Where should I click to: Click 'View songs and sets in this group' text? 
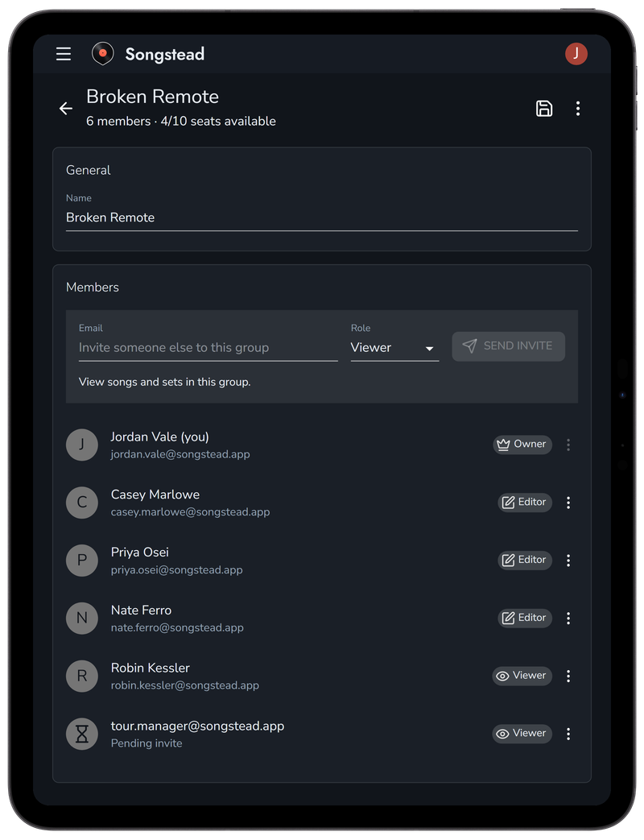click(165, 382)
